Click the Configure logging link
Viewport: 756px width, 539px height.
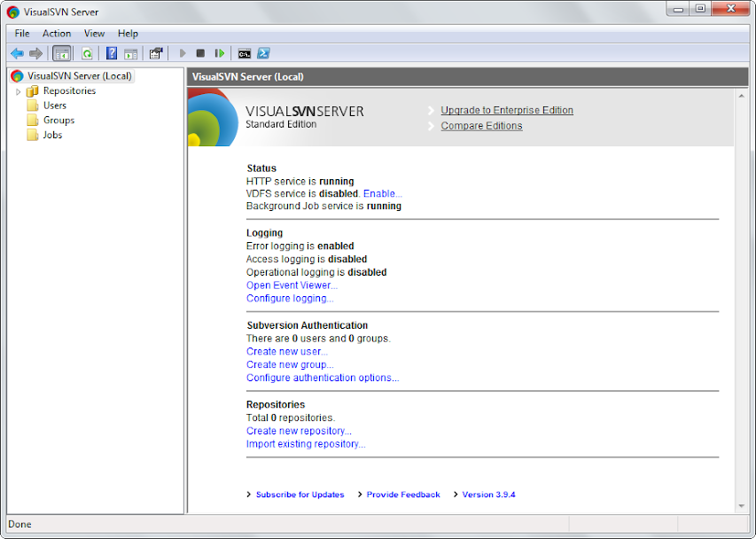289,299
